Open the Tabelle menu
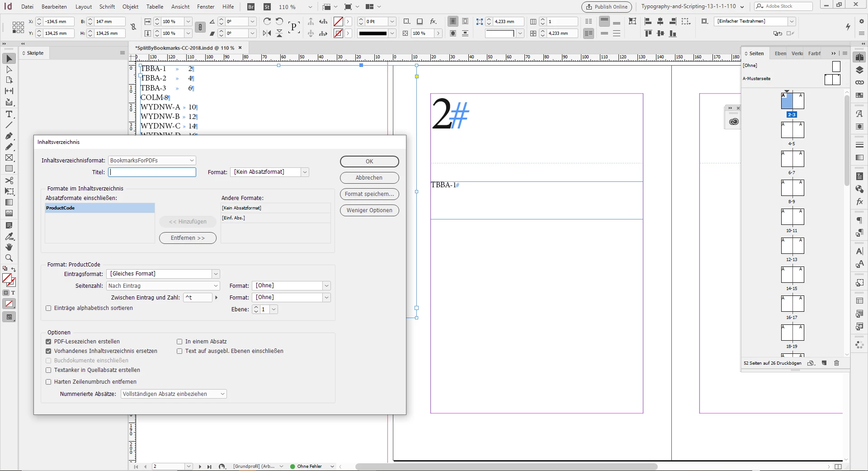 (x=155, y=7)
